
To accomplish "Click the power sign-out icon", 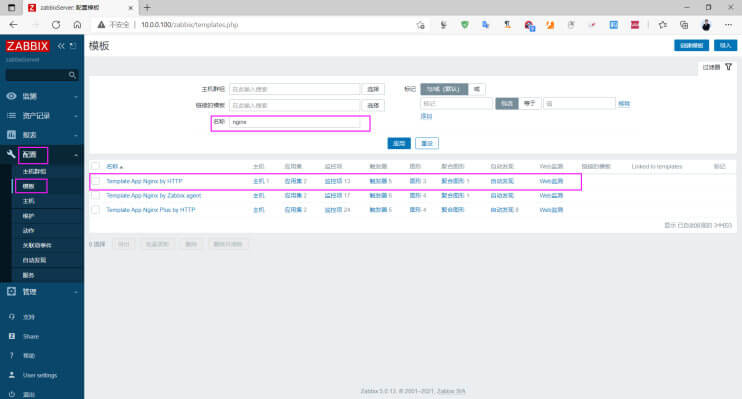I will (x=12, y=394).
